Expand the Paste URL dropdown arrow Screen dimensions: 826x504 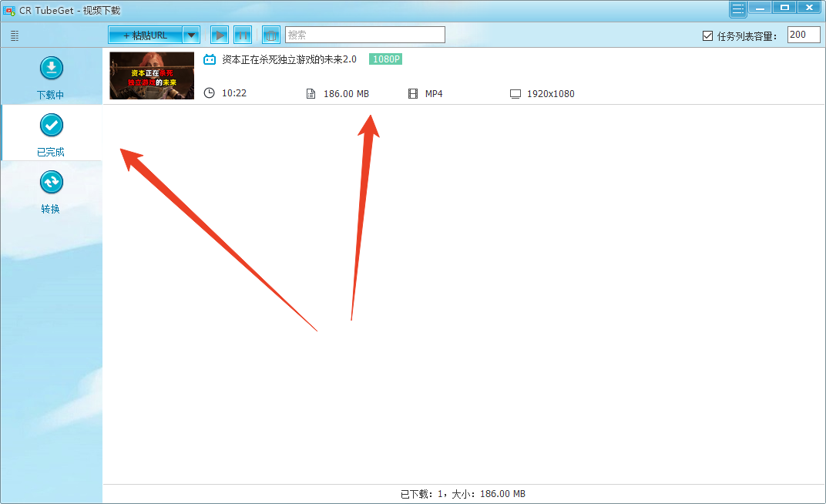coord(191,35)
